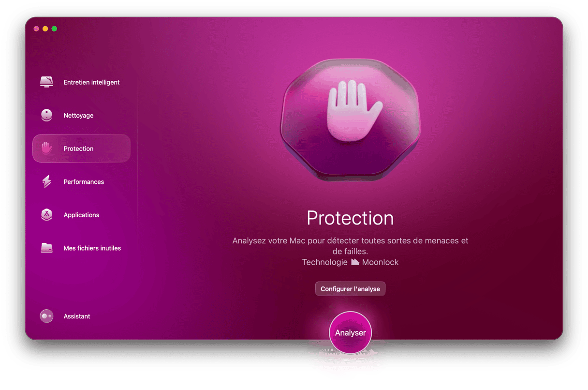Viewport: 588px width, 390px height.
Task: Start scan with the Analyser button
Action: coord(350,333)
